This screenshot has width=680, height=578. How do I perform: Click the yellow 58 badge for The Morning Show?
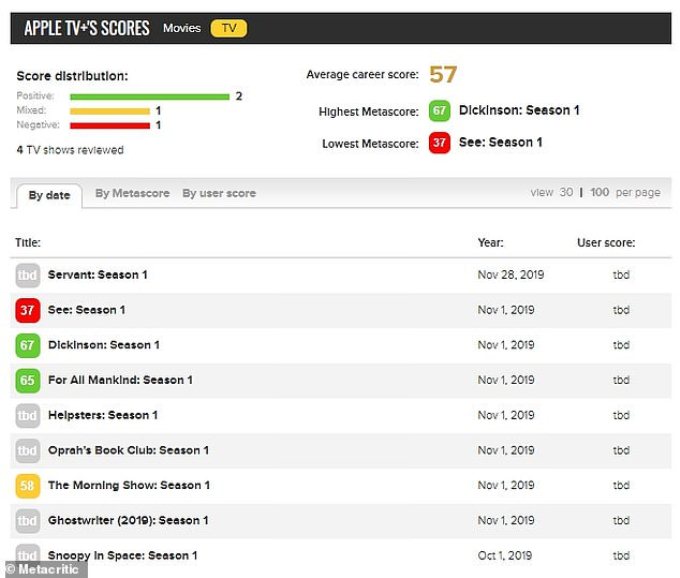[x=28, y=486]
